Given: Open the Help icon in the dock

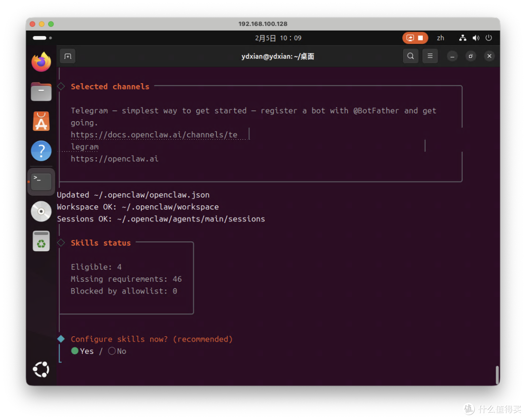Looking at the screenshot, I should coord(41,151).
